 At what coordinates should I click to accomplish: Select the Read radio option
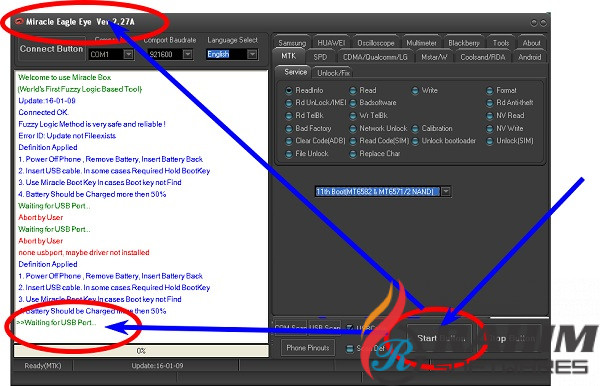[353, 90]
